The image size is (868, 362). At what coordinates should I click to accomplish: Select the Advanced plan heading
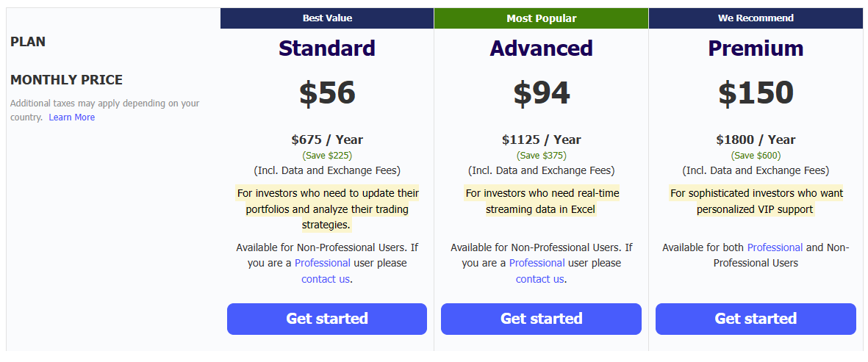coord(542,48)
